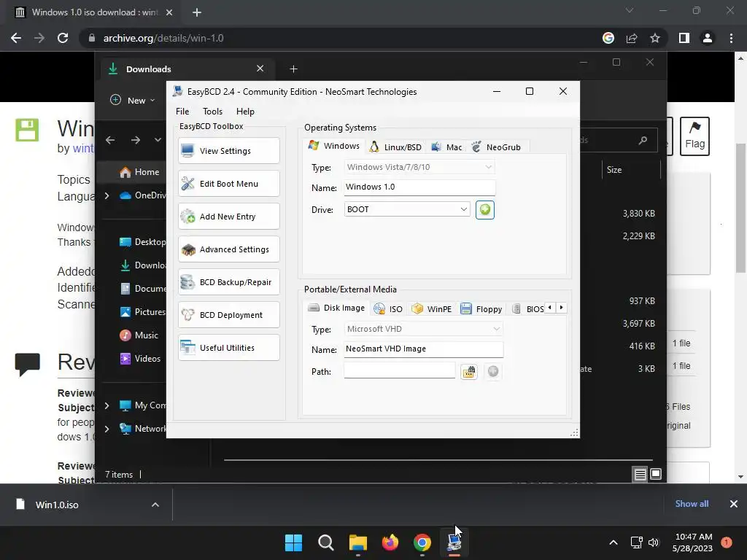Go back in Chrome browser
The height and width of the screenshot is (560, 747).
click(x=16, y=38)
